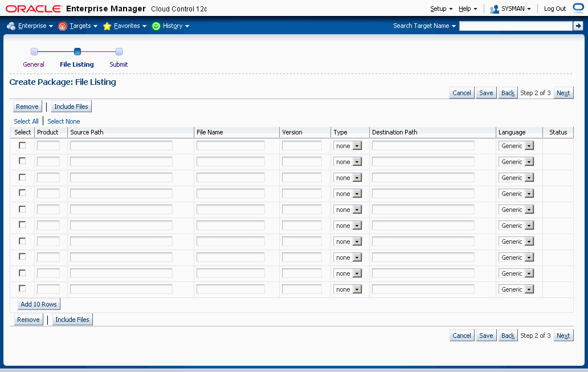The height and width of the screenshot is (372, 588).
Task: Click the top Include Files button
Action: (71, 107)
